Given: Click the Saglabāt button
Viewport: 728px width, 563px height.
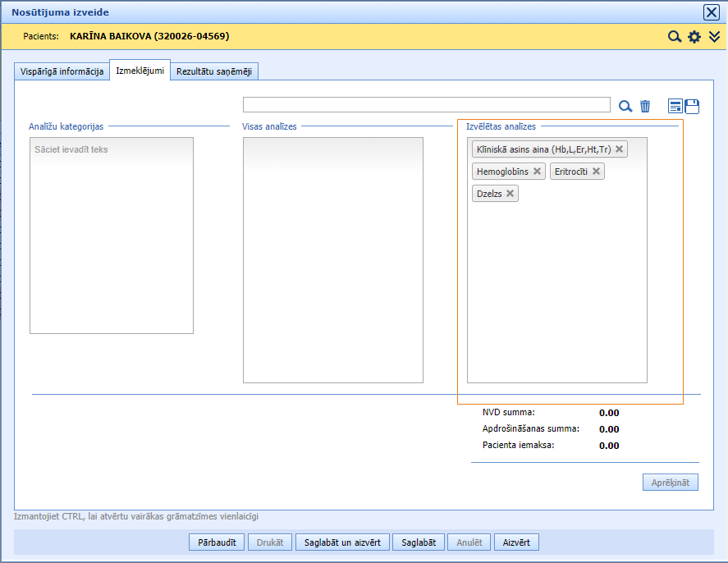Looking at the screenshot, I should (419, 542).
